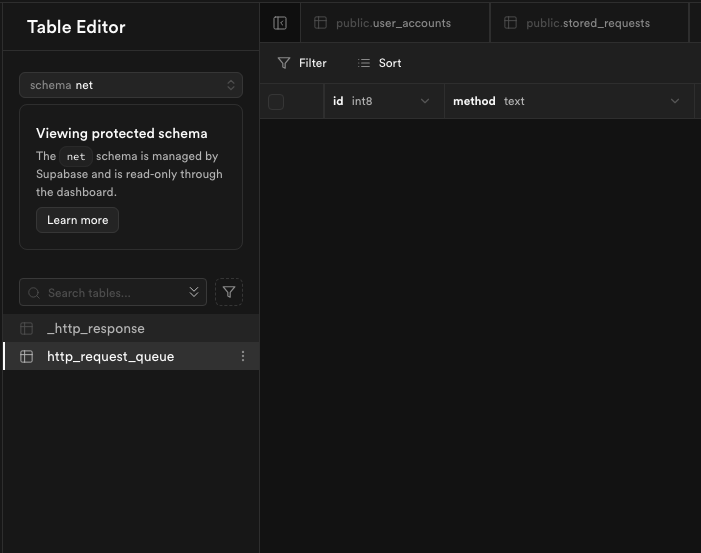Open the http_request_queue three-dot menu
The height and width of the screenshot is (553, 701).
coord(243,356)
